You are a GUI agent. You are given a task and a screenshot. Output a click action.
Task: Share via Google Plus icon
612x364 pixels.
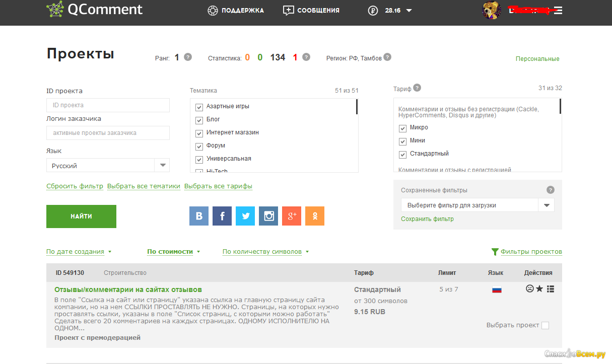click(292, 216)
